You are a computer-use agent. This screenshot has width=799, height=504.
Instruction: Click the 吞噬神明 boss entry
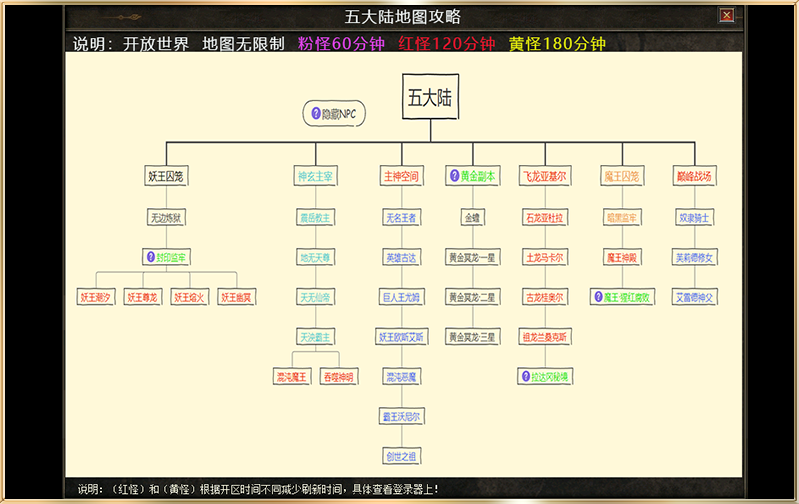[x=339, y=377]
